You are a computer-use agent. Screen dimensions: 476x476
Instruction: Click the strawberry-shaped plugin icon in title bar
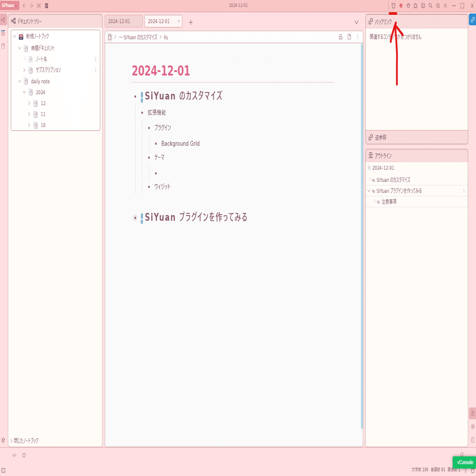(408, 6)
